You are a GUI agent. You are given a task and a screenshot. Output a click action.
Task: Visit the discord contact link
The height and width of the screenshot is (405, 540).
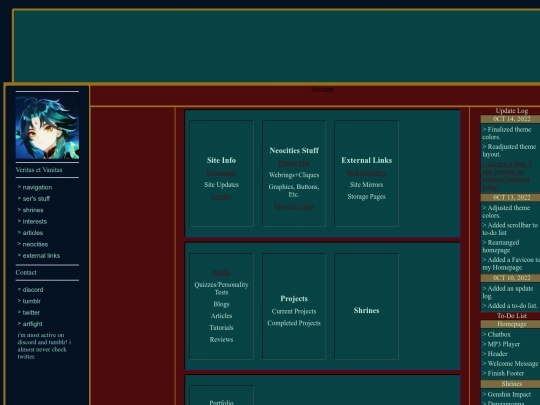[x=33, y=290]
